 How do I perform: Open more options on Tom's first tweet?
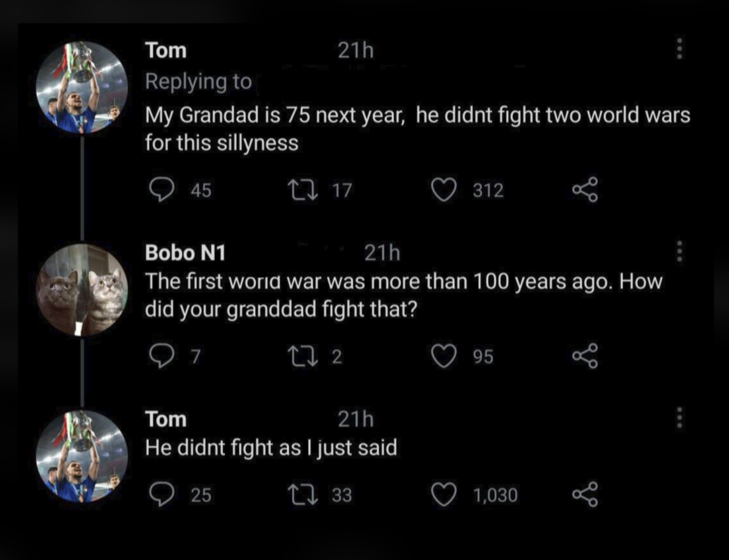[679, 49]
